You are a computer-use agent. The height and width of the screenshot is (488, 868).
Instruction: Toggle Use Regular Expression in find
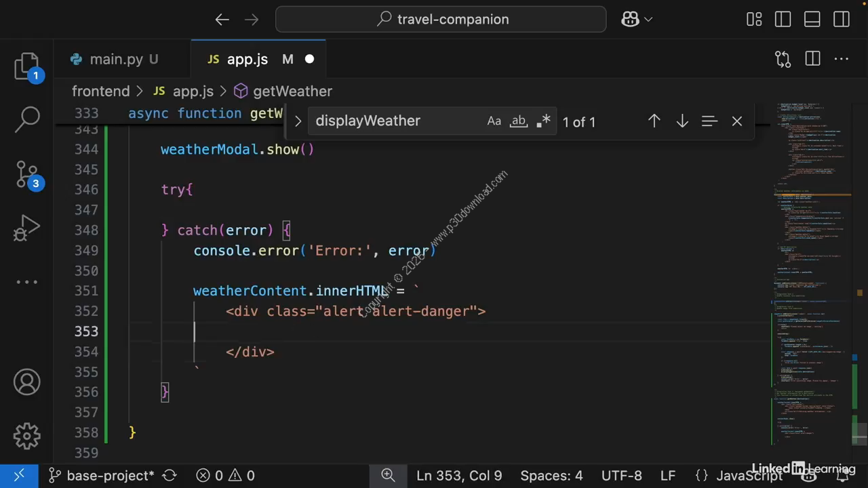[x=543, y=121]
